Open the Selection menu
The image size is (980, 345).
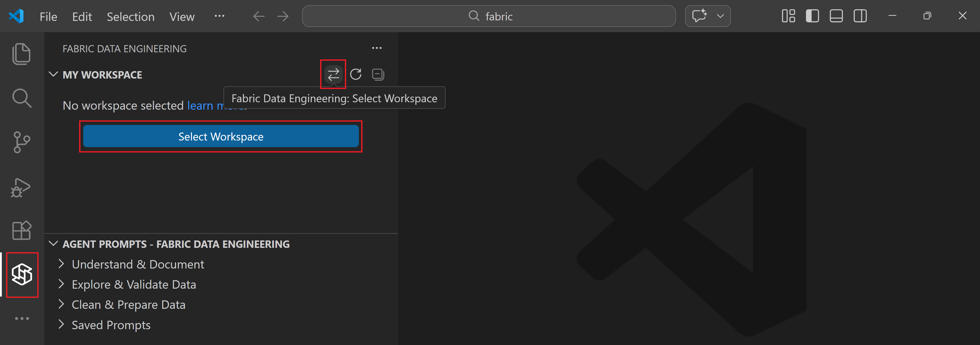tap(130, 17)
